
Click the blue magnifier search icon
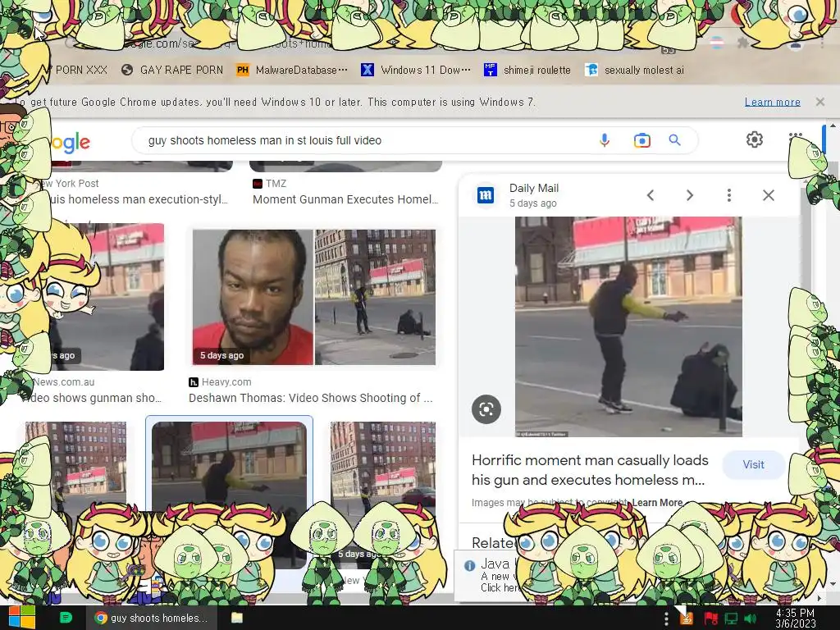[x=674, y=140]
